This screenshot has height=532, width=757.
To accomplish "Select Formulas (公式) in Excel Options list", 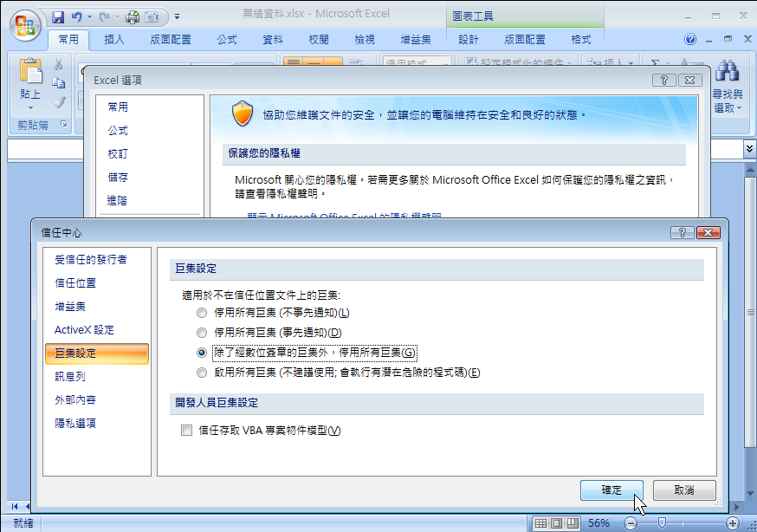I will (x=118, y=130).
